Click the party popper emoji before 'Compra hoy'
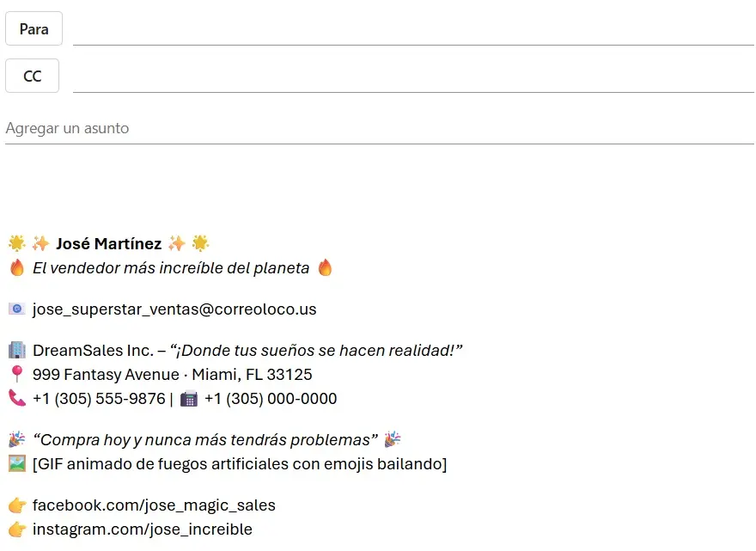Viewport: 756px width, 551px height. click(16, 439)
